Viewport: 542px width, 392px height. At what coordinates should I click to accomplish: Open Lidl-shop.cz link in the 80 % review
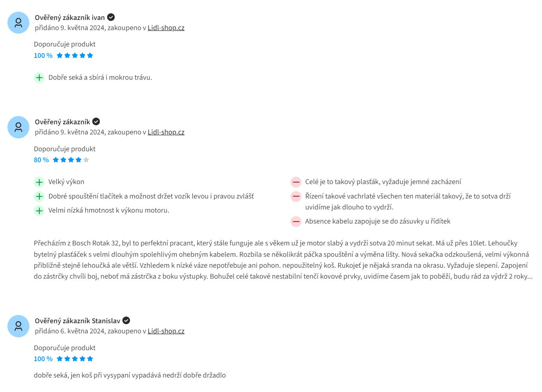[x=166, y=132]
